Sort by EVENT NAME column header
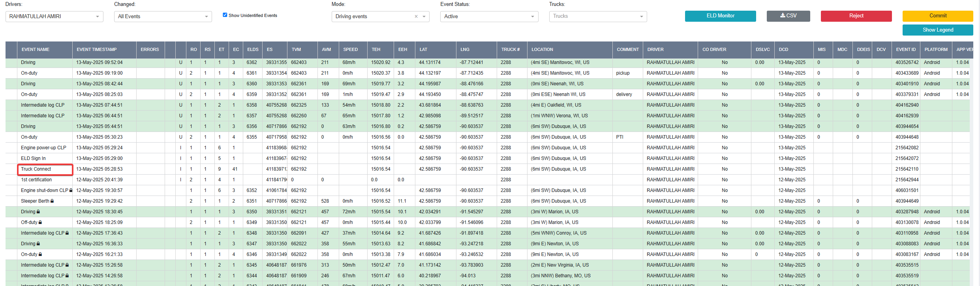The image size is (980, 286). click(x=36, y=50)
